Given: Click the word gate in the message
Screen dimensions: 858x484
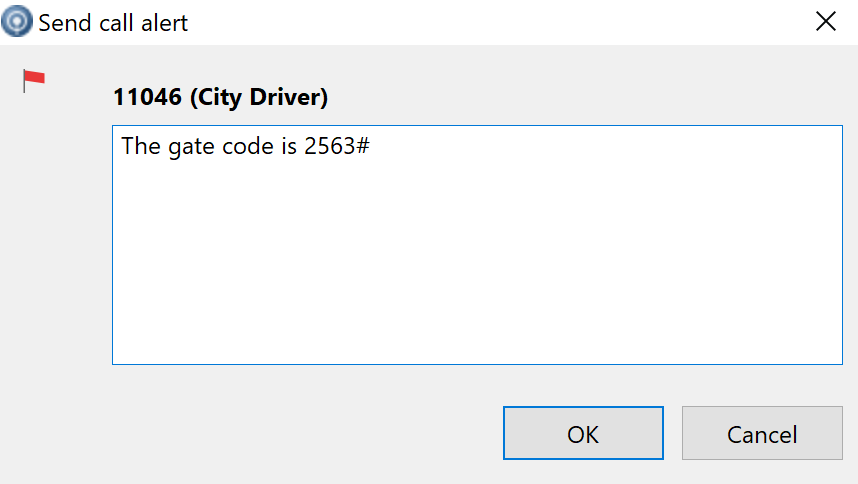Looking at the screenshot, I should (191, 147).
